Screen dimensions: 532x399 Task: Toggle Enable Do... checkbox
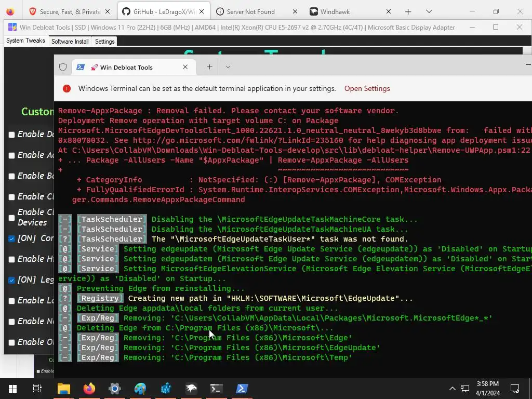click(x=11, y=135)
